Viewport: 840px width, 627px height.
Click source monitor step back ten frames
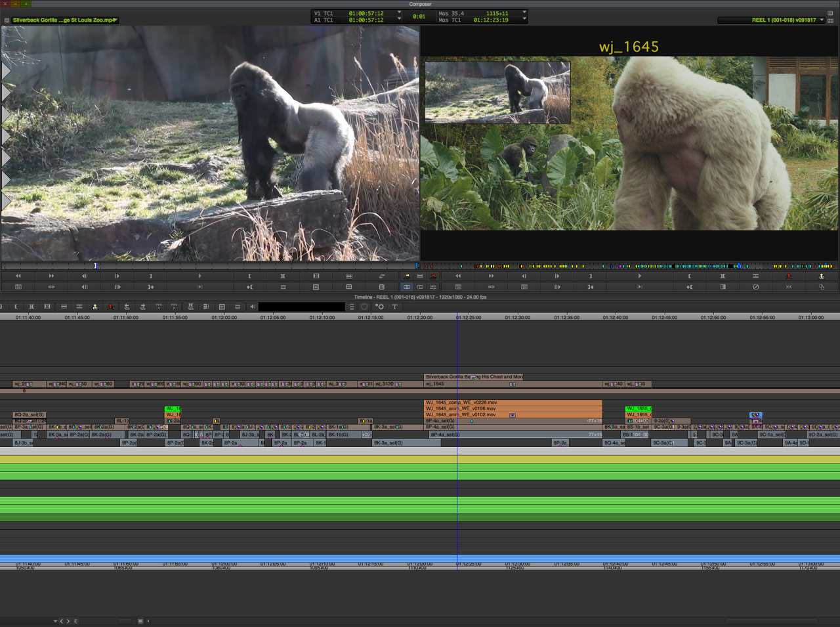point(84,287)
